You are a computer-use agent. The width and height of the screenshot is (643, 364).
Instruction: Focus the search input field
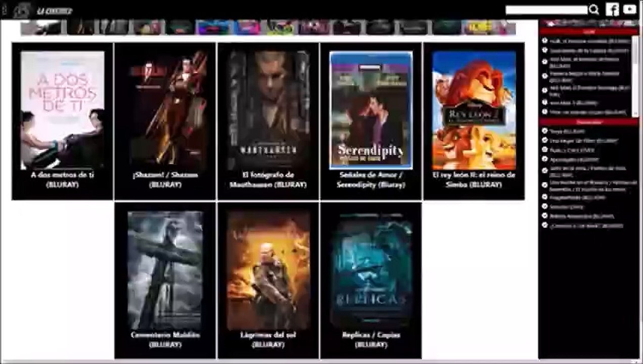546,10
